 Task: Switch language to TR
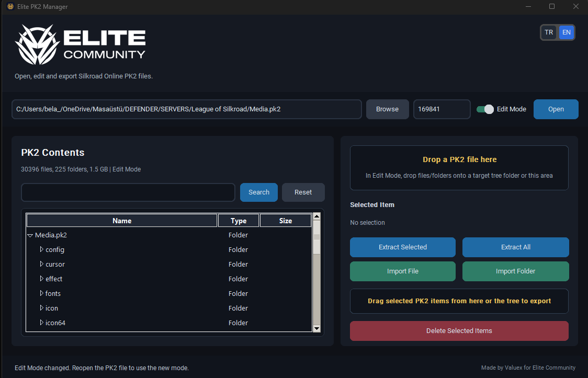[x=549, y=32]
